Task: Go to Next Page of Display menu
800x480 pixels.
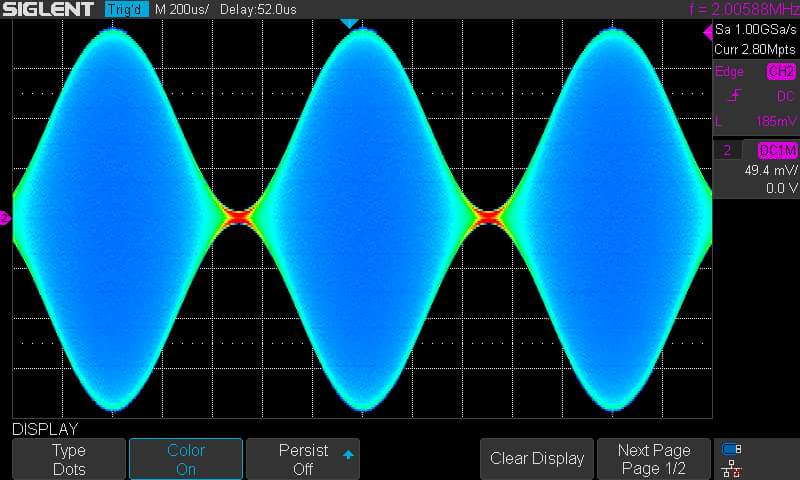Action: click(653, 459)
